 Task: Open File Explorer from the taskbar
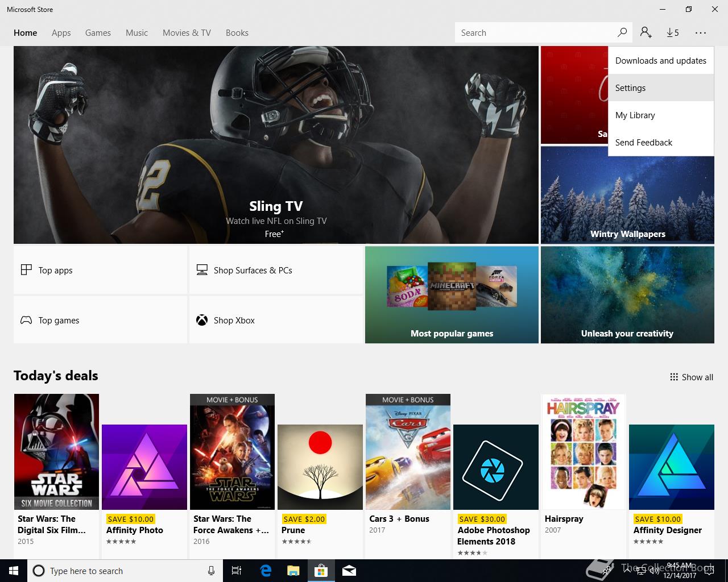pyautogui.click(x=293, y=571)
